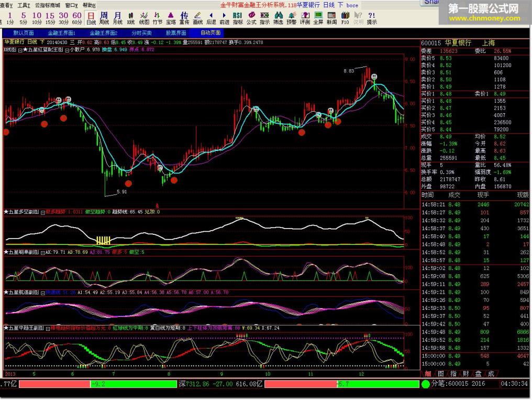532x400 pixels.
Task: Click the 5.91 low price marker
Action: (122, 192)
